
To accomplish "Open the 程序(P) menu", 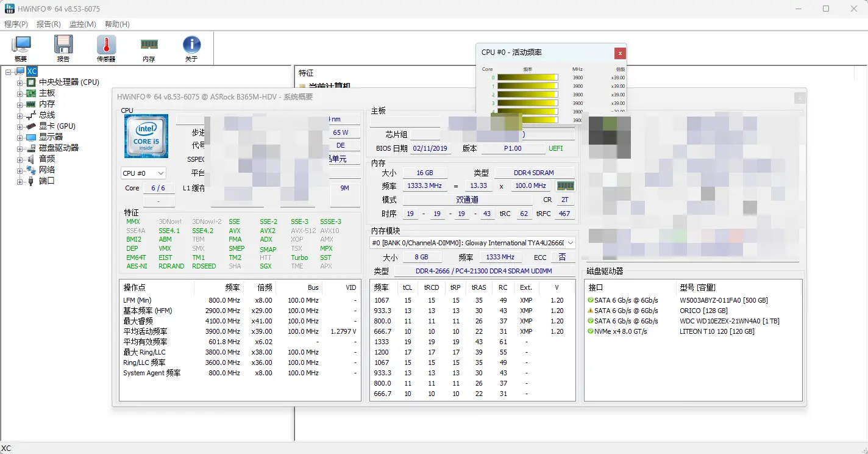I will tap(16, 24).
